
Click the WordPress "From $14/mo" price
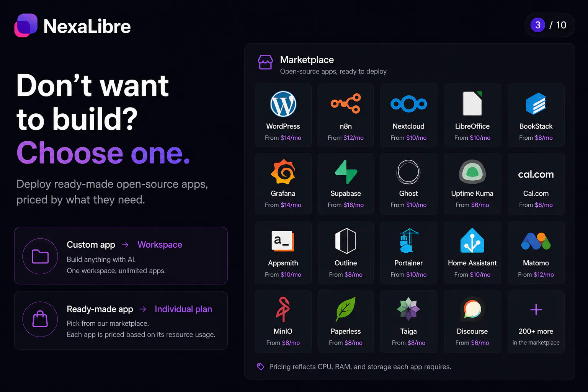283,138
